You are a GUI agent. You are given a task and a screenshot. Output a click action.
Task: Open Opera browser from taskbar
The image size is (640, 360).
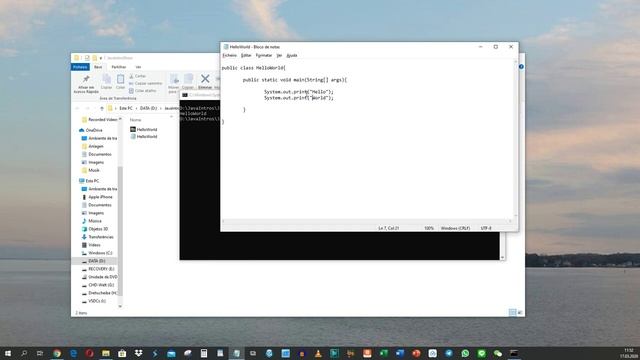[89, 353]
